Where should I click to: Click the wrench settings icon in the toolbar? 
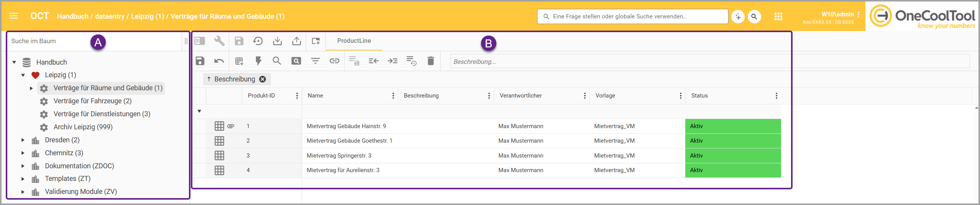pos(219,41)
